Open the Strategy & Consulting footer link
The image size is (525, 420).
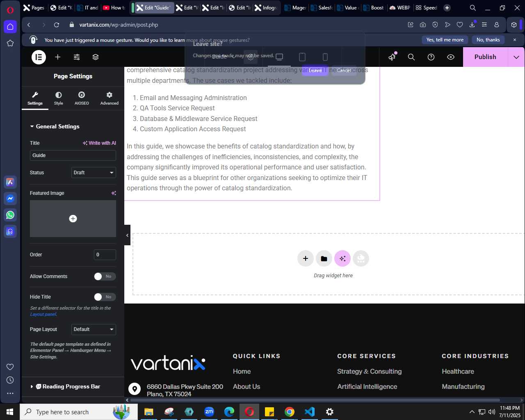point(370,371)
